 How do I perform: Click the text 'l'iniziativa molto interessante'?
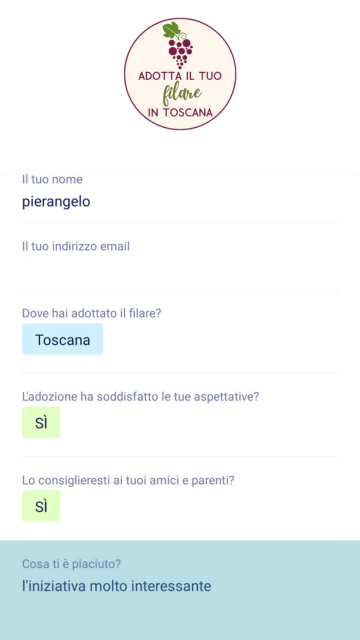(x=117, y=586)
